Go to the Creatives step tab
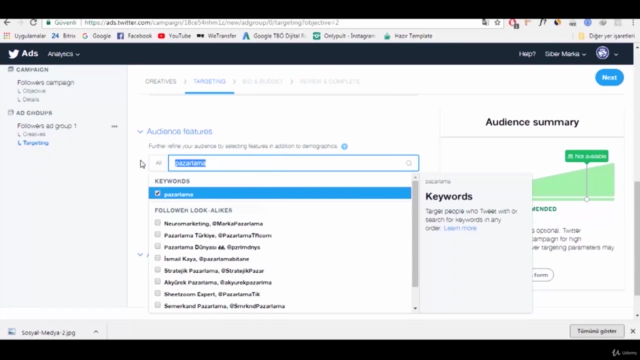The height and width of the screenshot is (360, 640). pos(161,82)
